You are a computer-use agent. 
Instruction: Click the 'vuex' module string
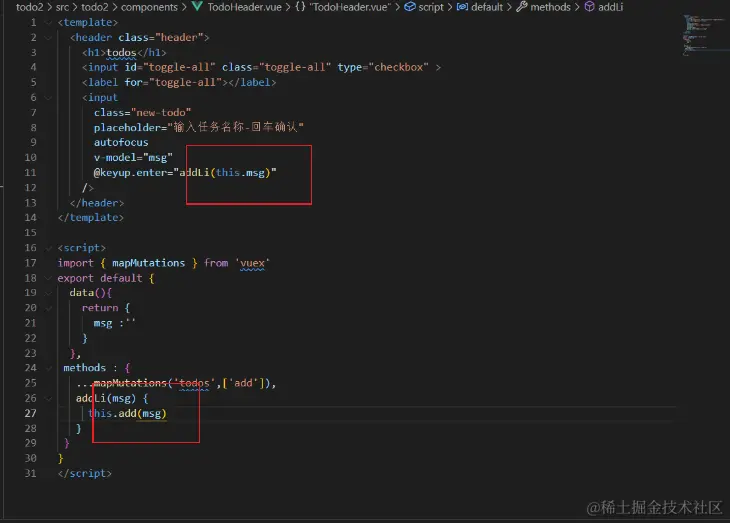[252, 263]
